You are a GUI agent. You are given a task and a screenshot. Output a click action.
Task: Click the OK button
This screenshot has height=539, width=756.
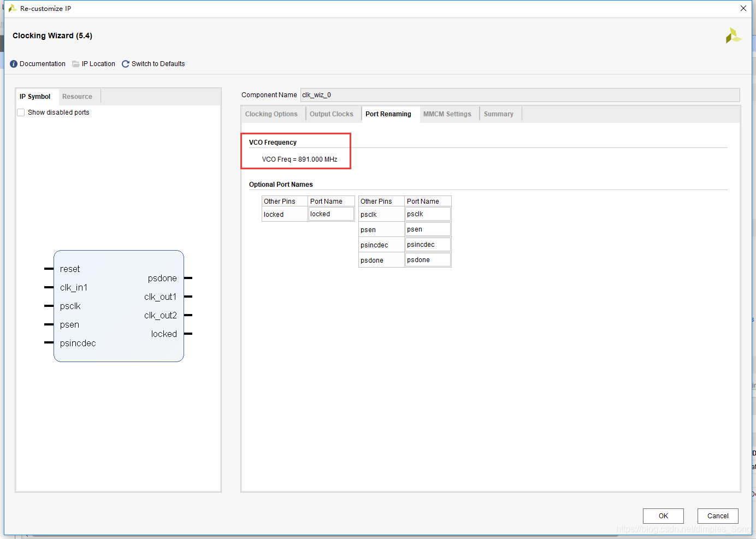tap(663, 516)
